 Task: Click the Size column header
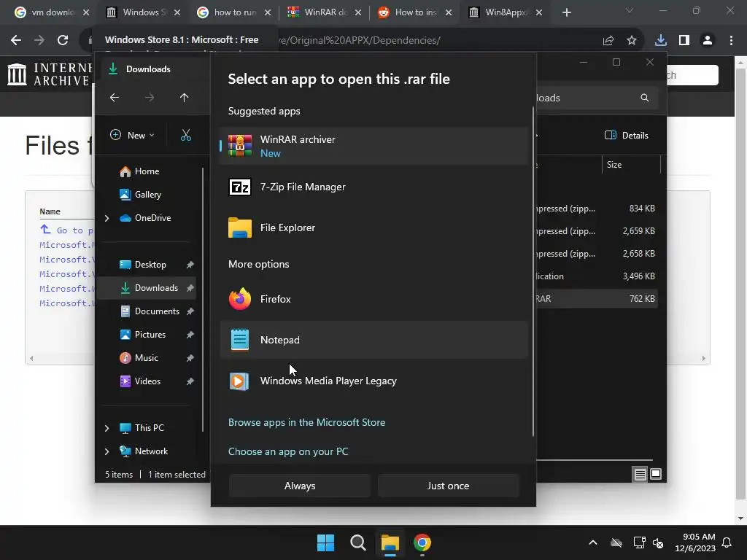tap(631, 165)
